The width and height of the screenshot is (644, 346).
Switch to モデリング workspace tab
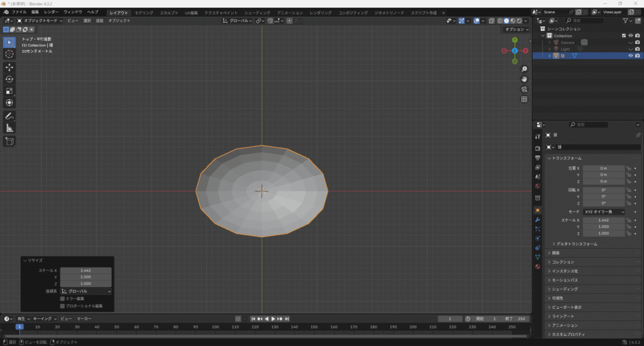pyautogui.click(x=144, y=13)
